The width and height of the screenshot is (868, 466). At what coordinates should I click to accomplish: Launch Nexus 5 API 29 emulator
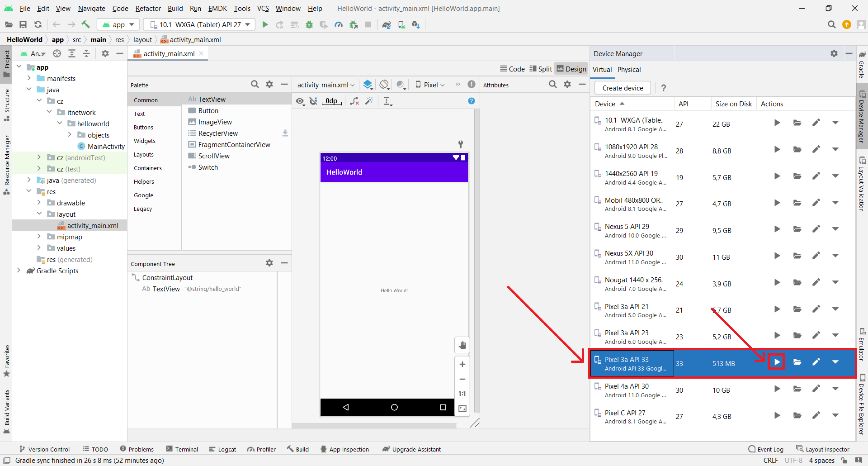pos(777,229)
